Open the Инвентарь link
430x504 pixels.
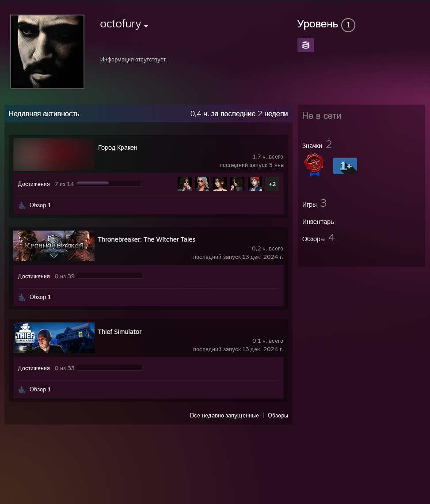318,222
